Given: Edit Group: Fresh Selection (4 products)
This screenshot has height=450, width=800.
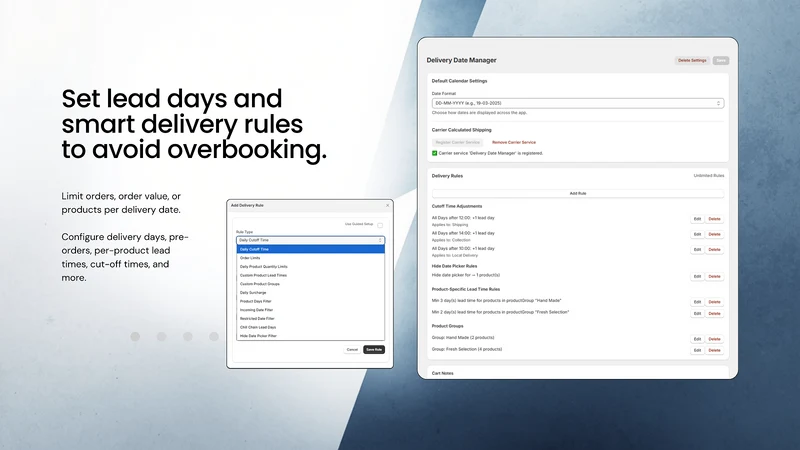Looking at the screenshot, I should 697,351.
